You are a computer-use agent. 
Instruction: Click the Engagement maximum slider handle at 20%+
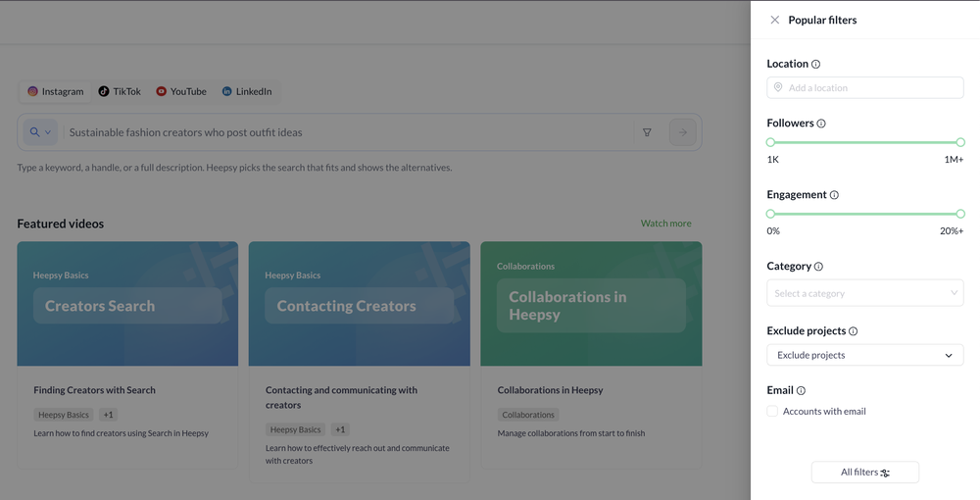(x=960, y=214)
